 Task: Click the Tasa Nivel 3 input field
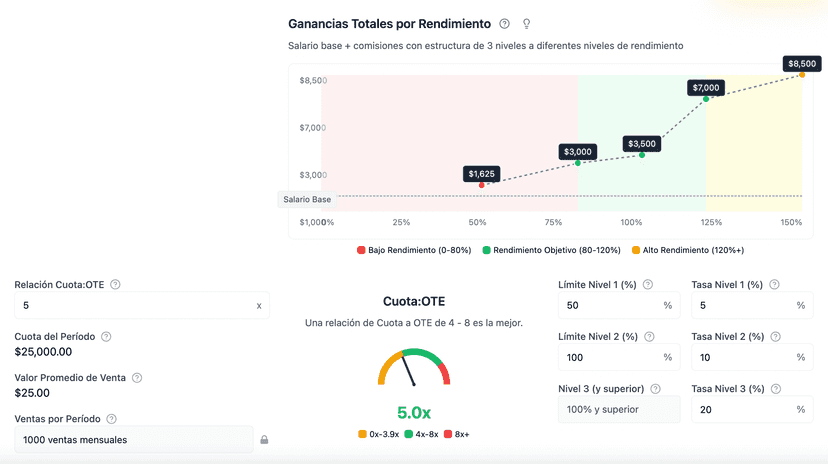point(740,409)
